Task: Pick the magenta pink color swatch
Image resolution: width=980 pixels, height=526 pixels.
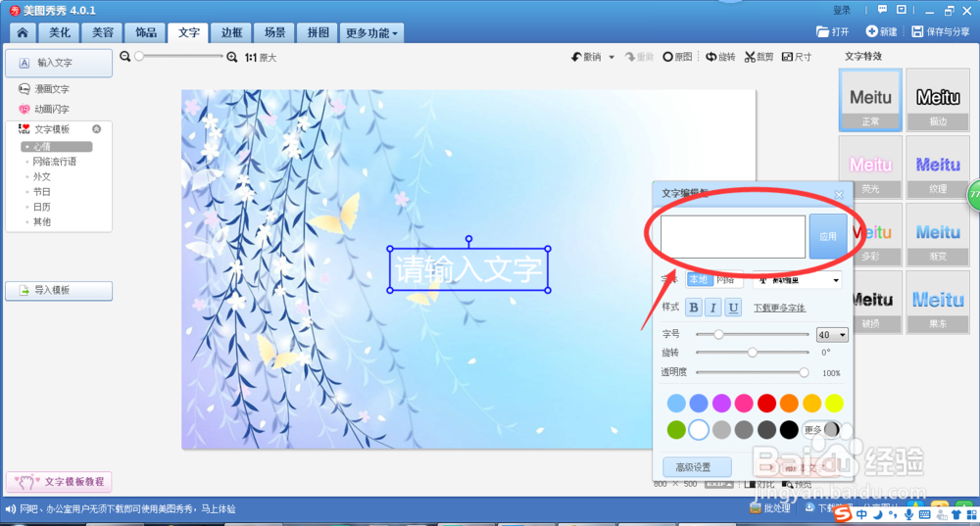Action: 744,404
